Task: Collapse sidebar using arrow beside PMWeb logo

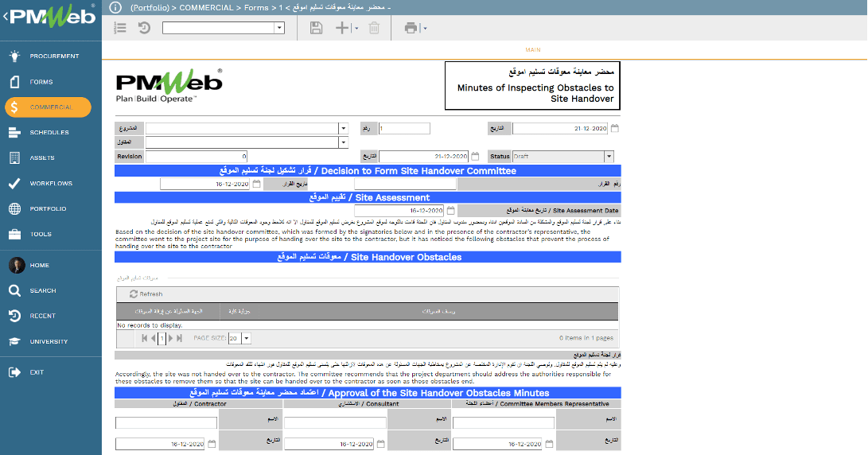Action: pyautogui.click(x=5, y=17)
